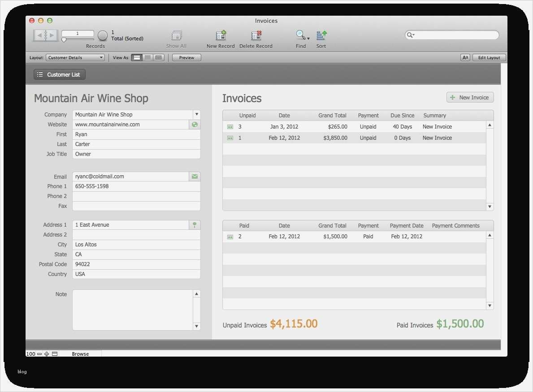Open the Customer List
The image size is (533, 392).
coord(60,75)
